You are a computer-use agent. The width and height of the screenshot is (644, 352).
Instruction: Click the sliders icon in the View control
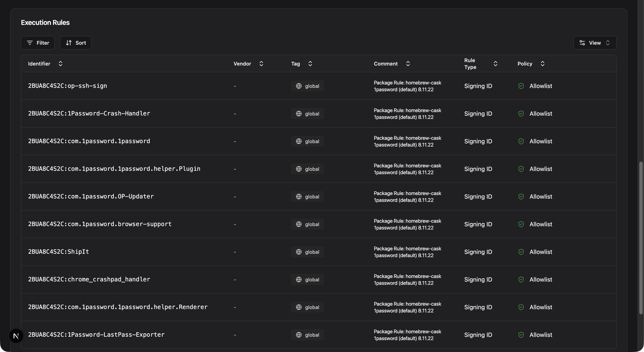click(x=582, y=43)
